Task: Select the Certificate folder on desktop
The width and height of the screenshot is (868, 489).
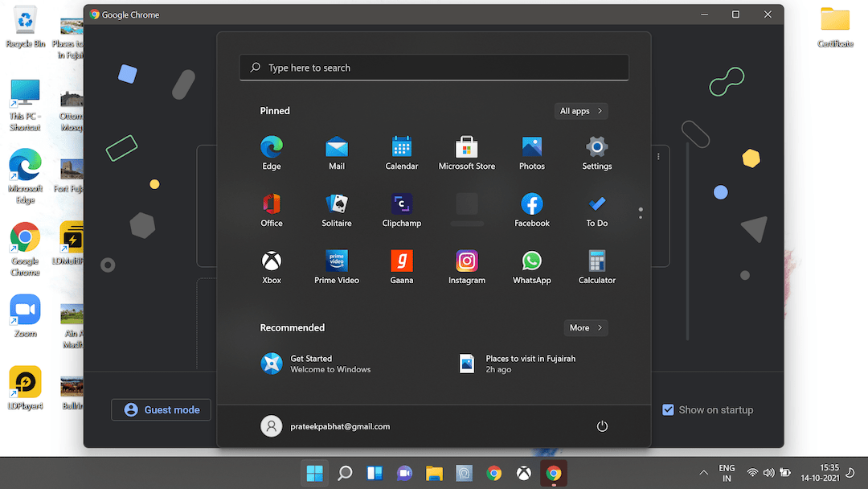Action: point(835,27)
